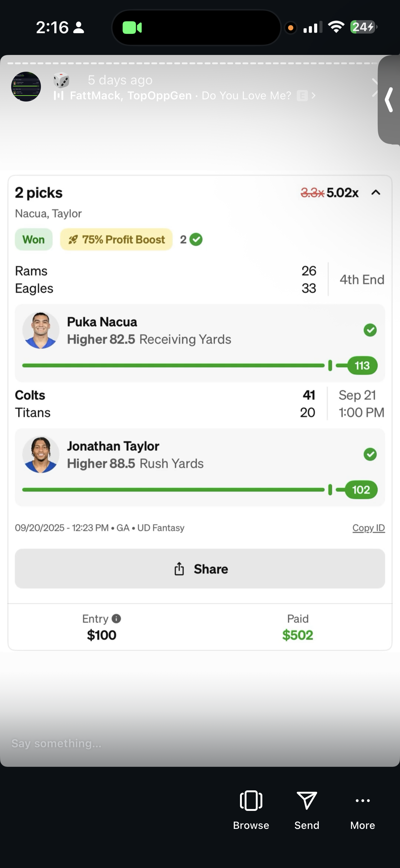Collapse the 2 picks entry card

pos(376,192)
